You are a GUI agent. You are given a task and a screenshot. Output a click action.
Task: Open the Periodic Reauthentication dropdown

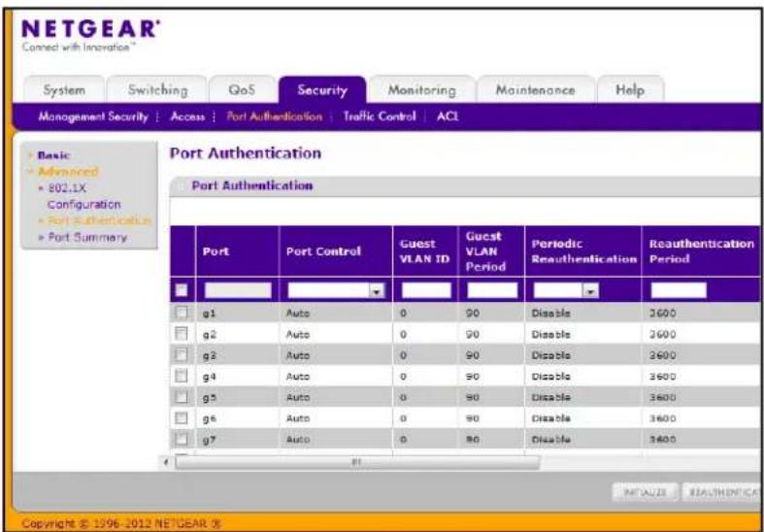(x=566, y=291)
